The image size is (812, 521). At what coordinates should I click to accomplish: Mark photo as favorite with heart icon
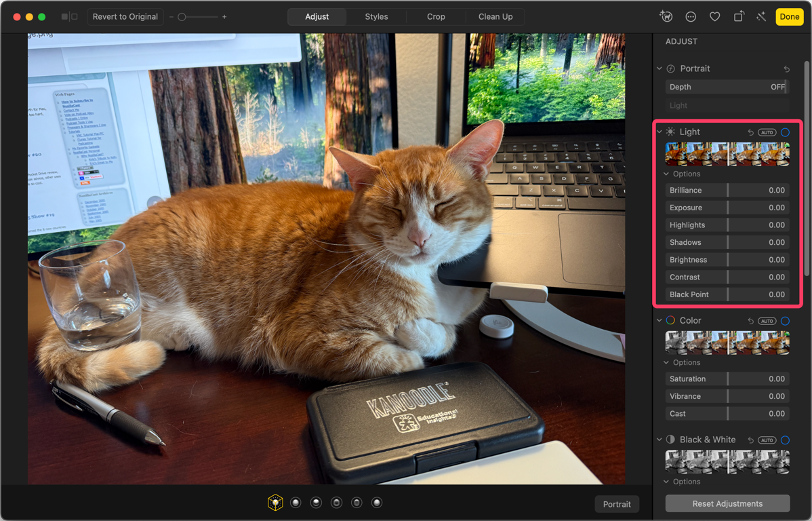coord(714,17)
